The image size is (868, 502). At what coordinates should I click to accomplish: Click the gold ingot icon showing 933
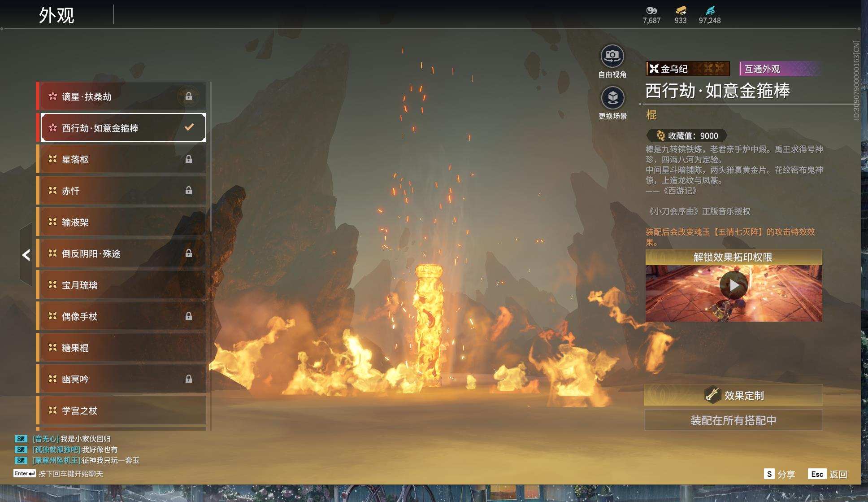pos(681,10)
